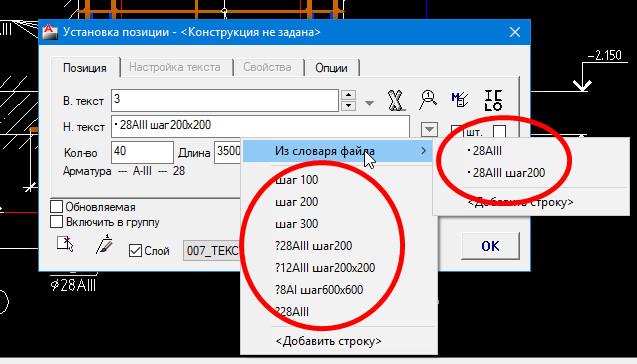Screen dimensions: 637x364
Task: Click the magnifier with number 1 icon
Action: click(x=427, y=100)
